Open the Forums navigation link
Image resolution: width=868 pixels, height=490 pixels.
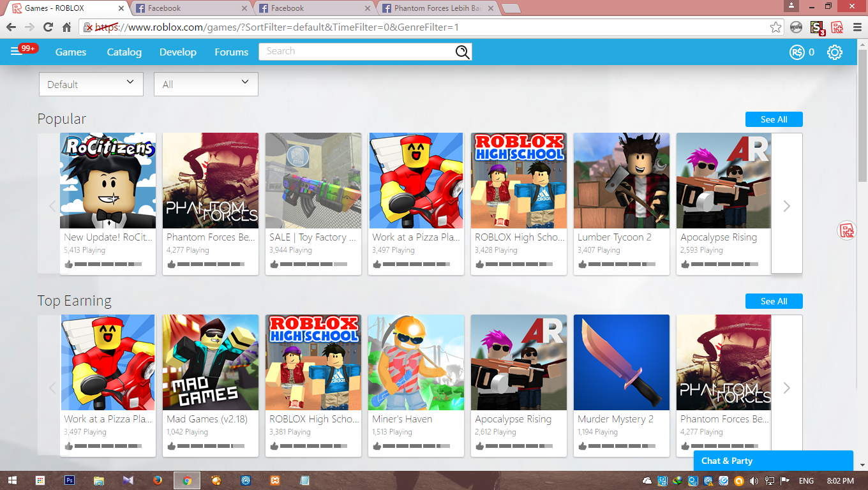[x=232, y=52]
